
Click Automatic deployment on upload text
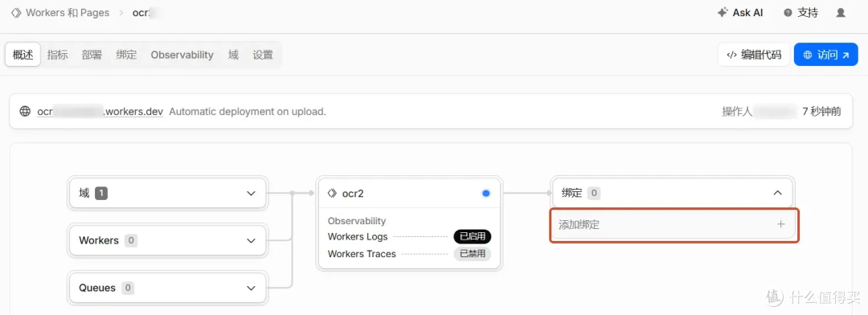tap(248, 112)
